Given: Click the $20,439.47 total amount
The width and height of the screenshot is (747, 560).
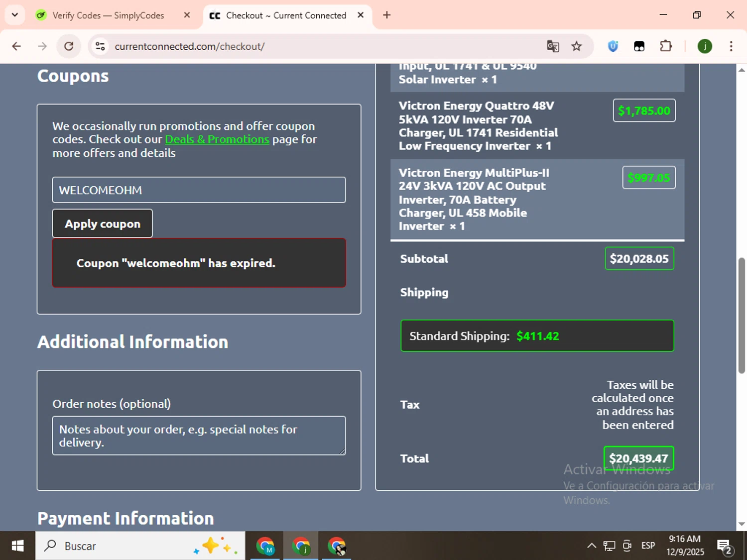Looking at the screenshot, I should pyautogui.click(x=639, y=458).
